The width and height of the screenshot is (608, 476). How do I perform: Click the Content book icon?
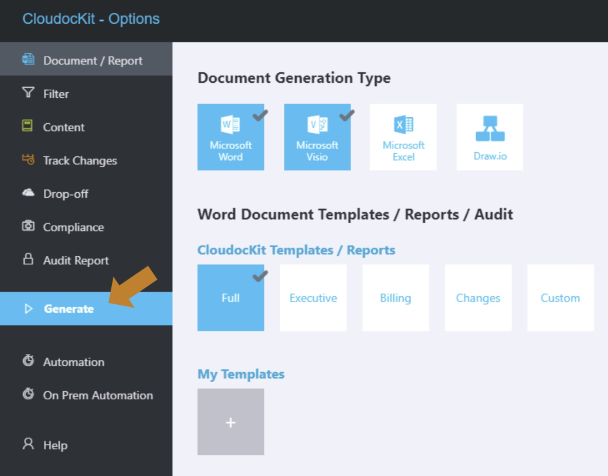pyautogui.click(x=28, y=126)
